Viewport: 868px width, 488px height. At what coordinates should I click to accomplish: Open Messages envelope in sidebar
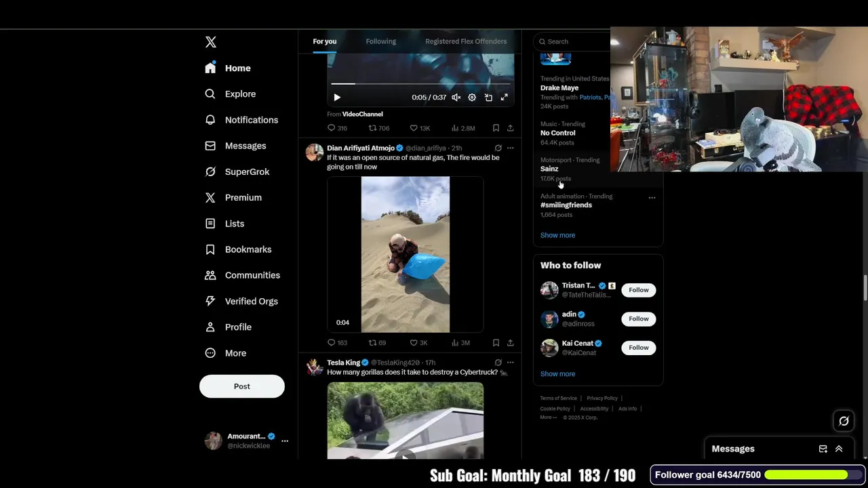(x=236, y=146)
